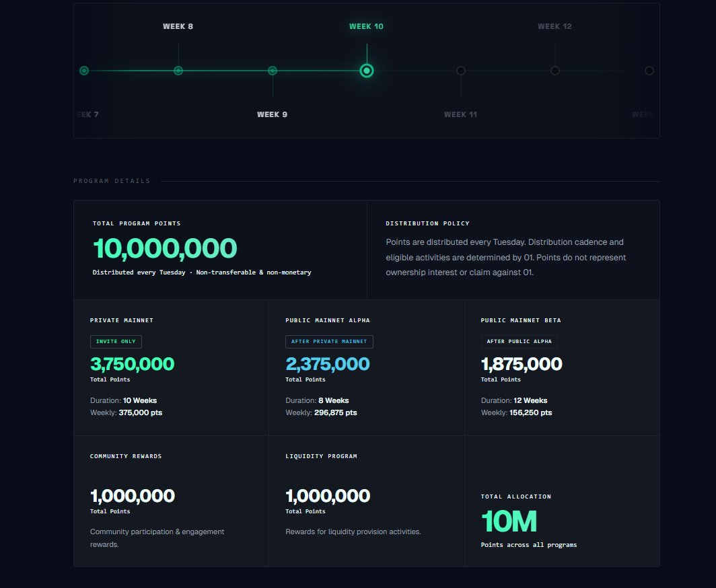Click the WEEK 11 label

[461, 114]
